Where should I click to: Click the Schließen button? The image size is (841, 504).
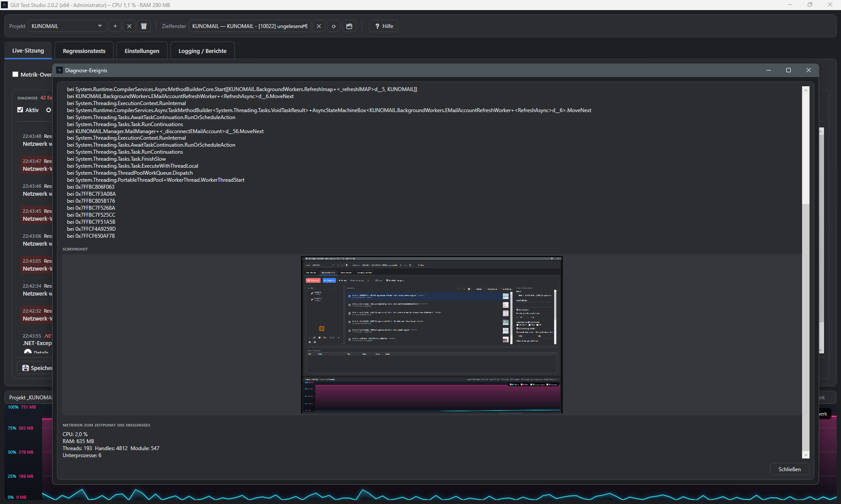[789, 469]
